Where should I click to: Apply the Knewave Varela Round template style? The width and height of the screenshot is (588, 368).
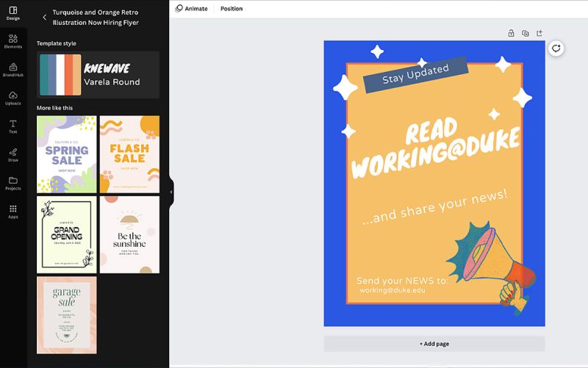pos(98,75)
